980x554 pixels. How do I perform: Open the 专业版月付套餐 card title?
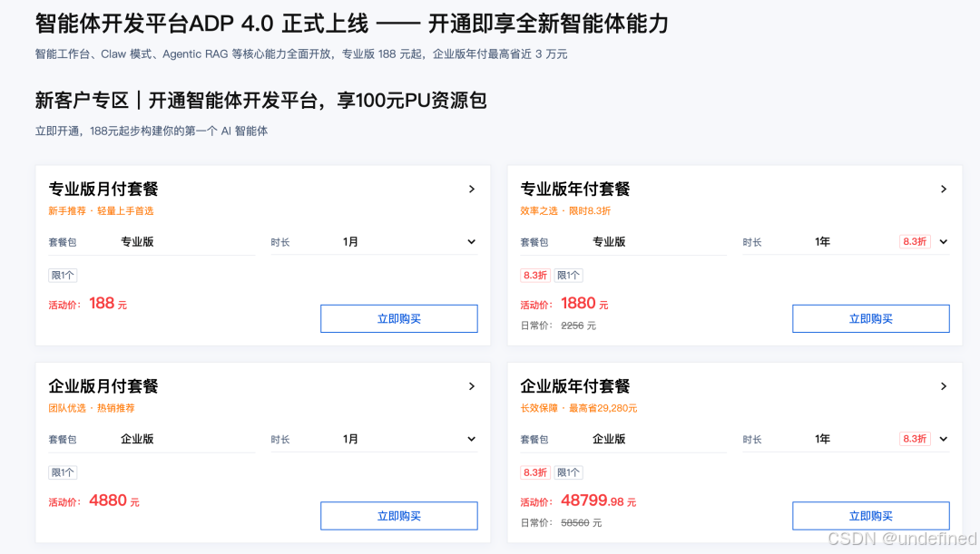(103, 189)
